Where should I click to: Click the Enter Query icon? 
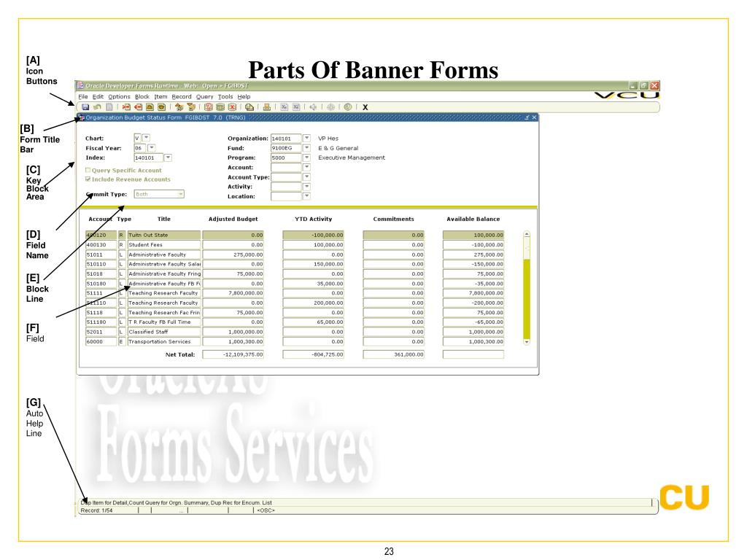click(x=208, y=107)
